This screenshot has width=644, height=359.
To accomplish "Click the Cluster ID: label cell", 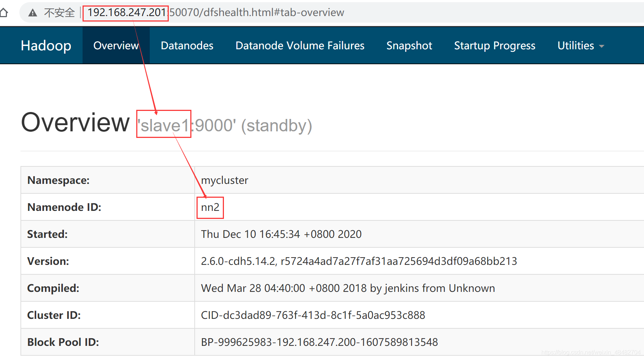I will [108, 315].
